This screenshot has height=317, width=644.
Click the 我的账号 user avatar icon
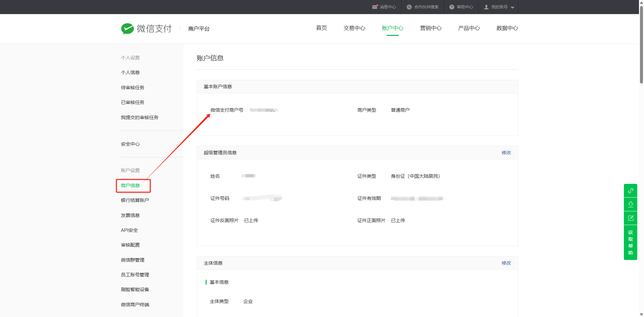pyautogui.click(x=486, y=7)
